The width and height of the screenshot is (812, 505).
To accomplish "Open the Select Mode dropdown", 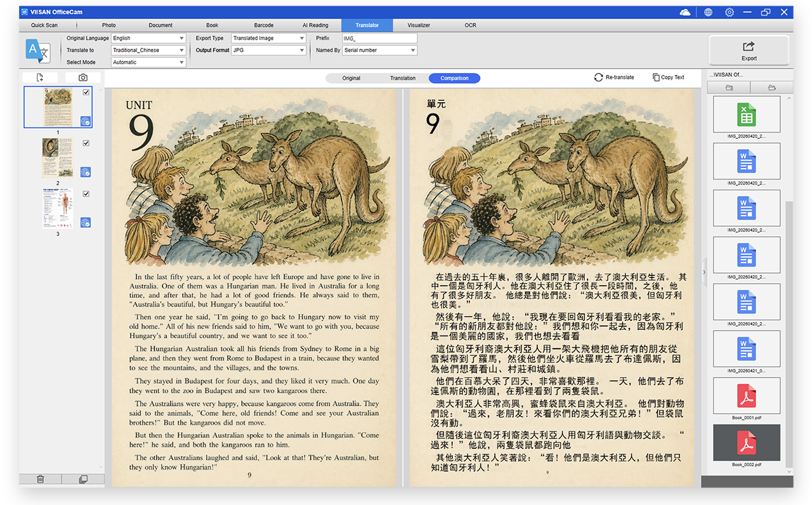I will (x=148, y=62).
